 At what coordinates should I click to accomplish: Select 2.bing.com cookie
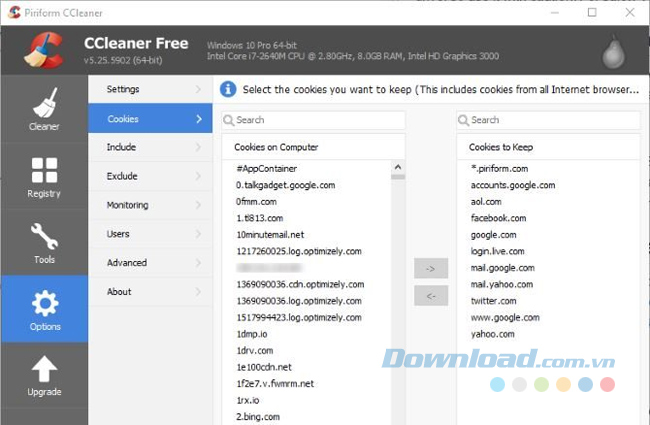tap(258, 417)
